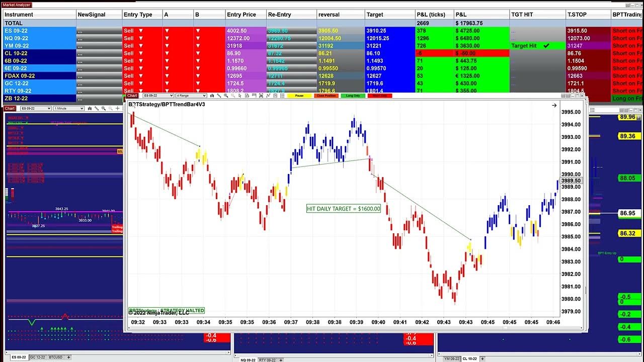Expand Entry Type Sell dropdown for CL 10-22
Viewport: 644px width, 362px height.
tap(140, 53)
